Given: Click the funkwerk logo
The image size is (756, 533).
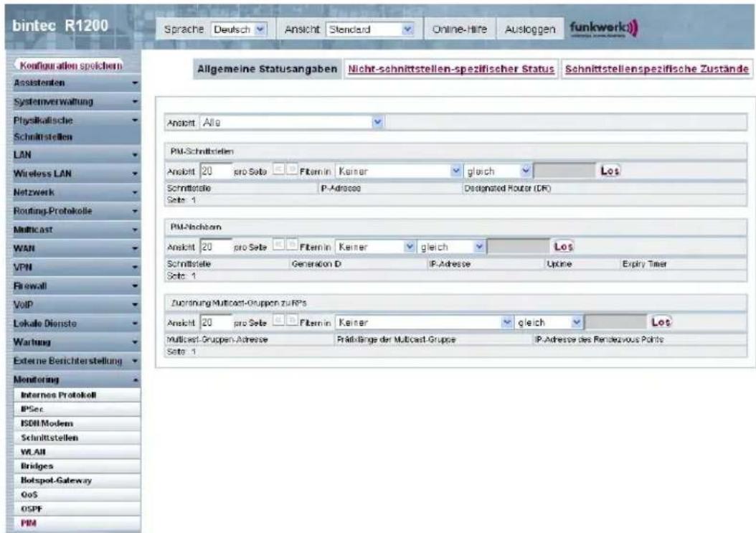Looking at the screenshot, I should tap(604, 29).
